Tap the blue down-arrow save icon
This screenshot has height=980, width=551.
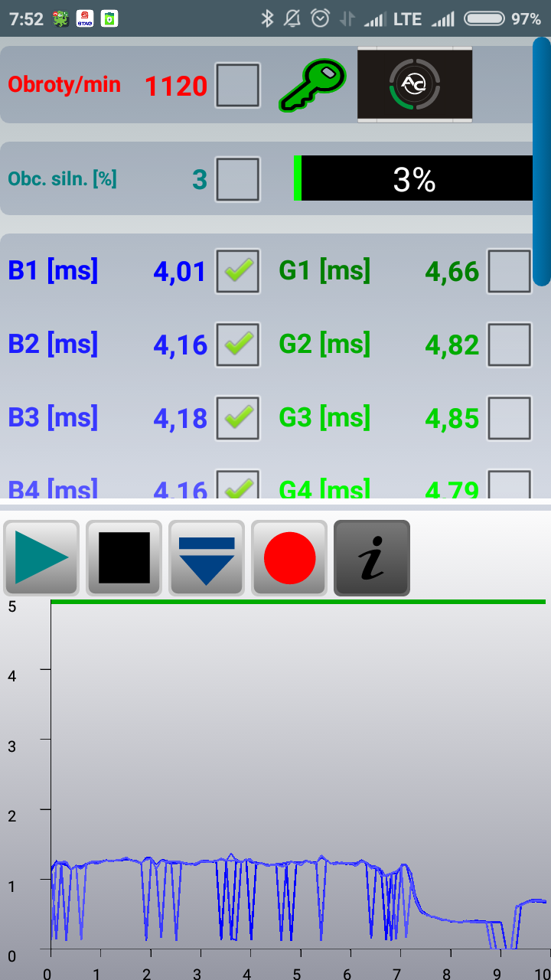click(x=207, y=558)
